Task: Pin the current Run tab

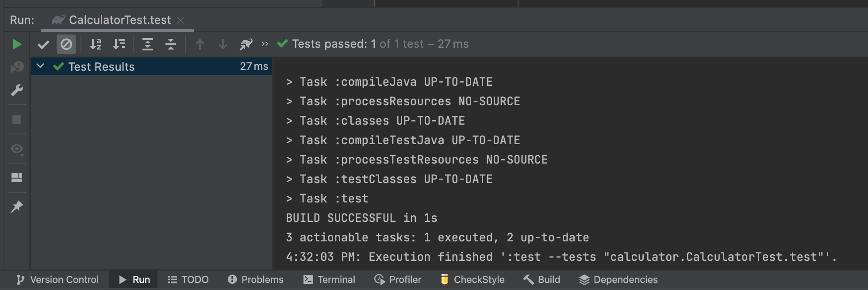Action: (17, 206)
